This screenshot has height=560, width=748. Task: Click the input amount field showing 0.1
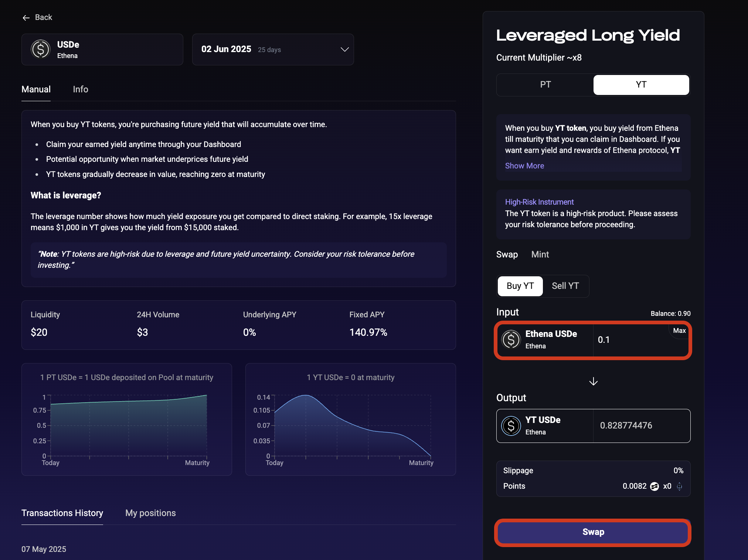632,340
